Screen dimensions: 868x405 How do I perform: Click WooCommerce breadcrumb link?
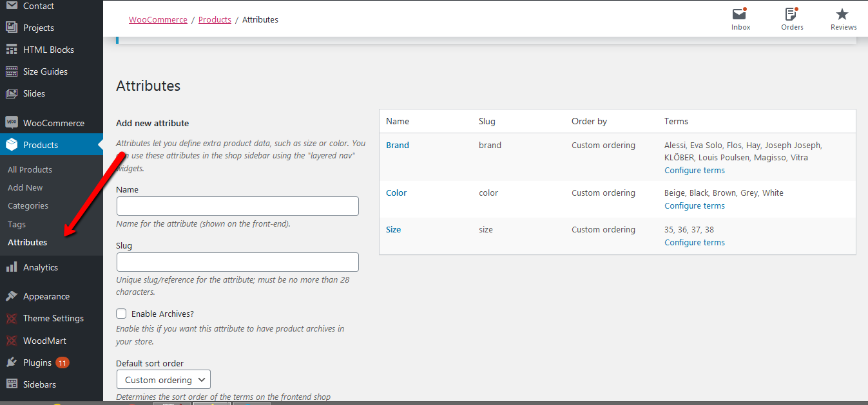[x=158, y=19]
